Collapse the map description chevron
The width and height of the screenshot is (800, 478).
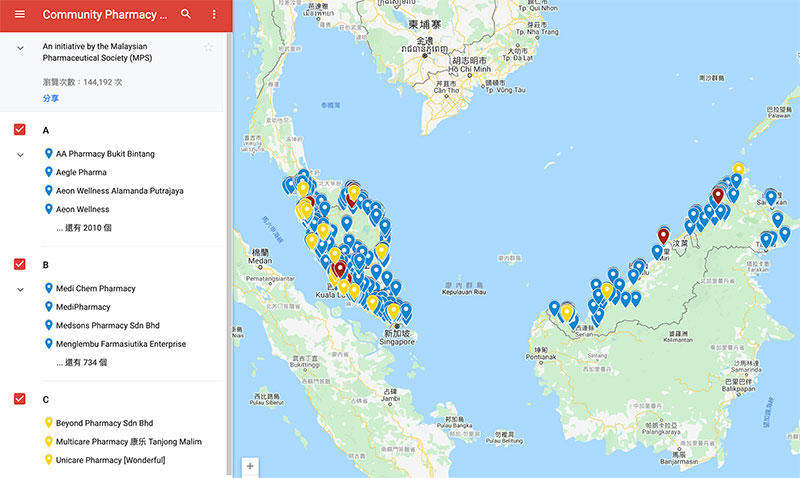tap(20, 48)
